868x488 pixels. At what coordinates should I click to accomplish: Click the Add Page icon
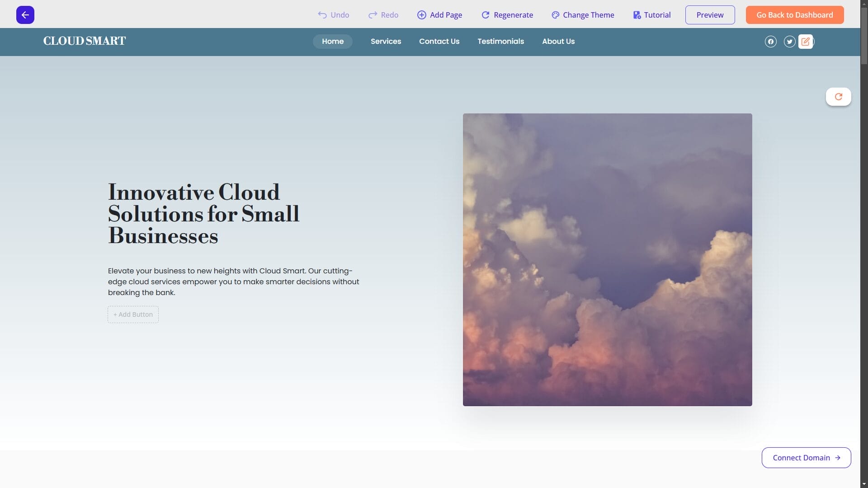421,14
